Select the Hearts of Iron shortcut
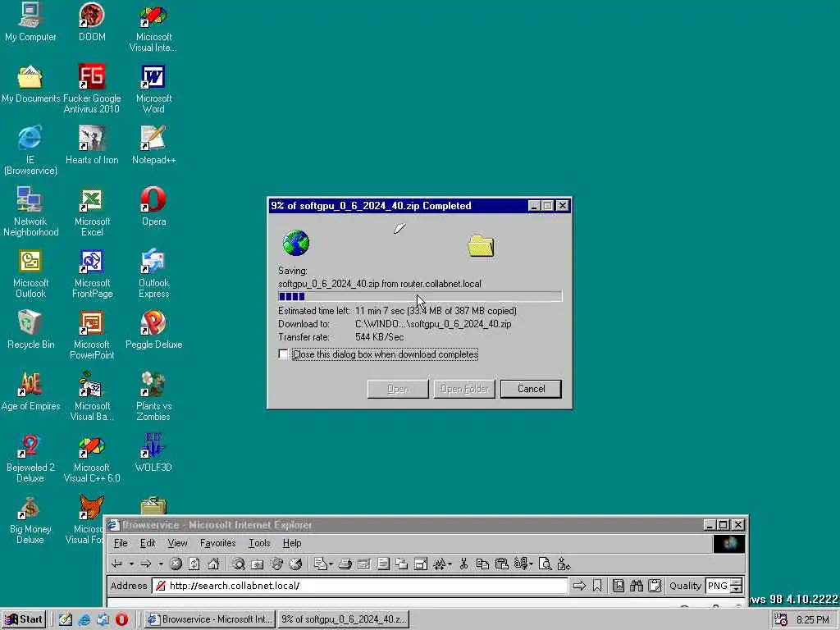The image size is (840, 630). 92,144
